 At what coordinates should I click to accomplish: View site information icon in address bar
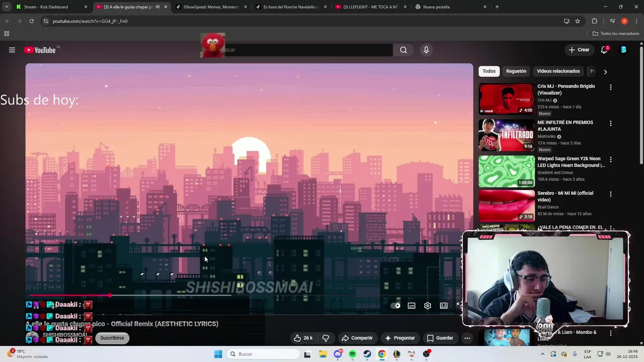[46, 21]
